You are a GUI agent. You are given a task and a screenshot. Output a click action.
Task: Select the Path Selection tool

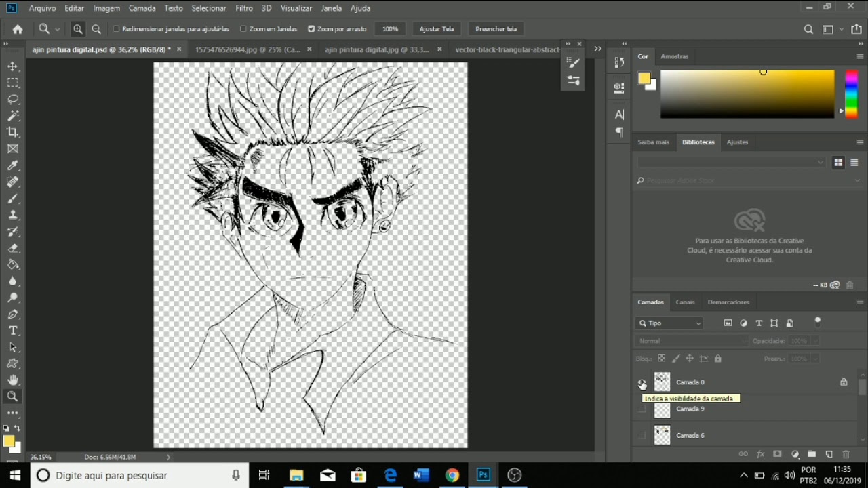click(x=13, y=347)
